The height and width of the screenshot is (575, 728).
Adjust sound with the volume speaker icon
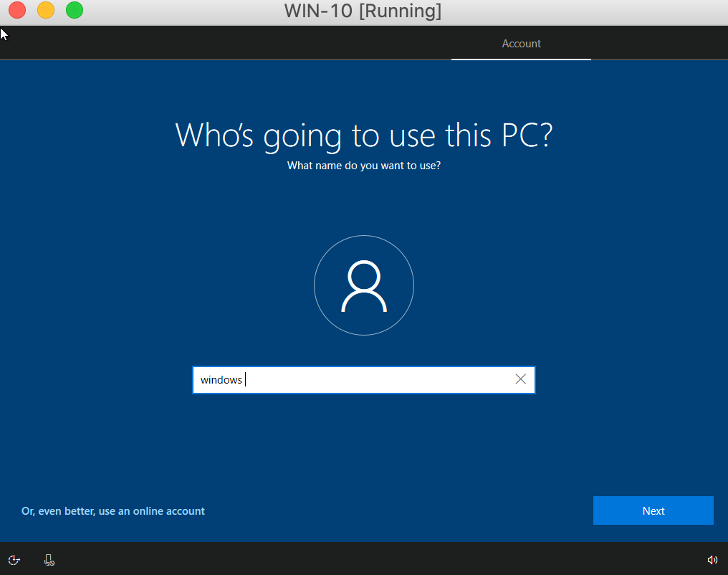point(712,560)
